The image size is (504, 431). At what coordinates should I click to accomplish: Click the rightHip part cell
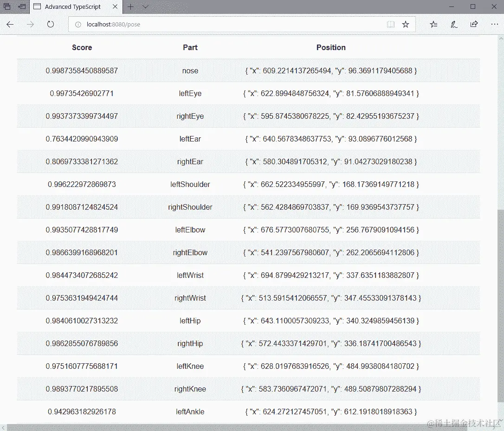click(x=190, y=344)
